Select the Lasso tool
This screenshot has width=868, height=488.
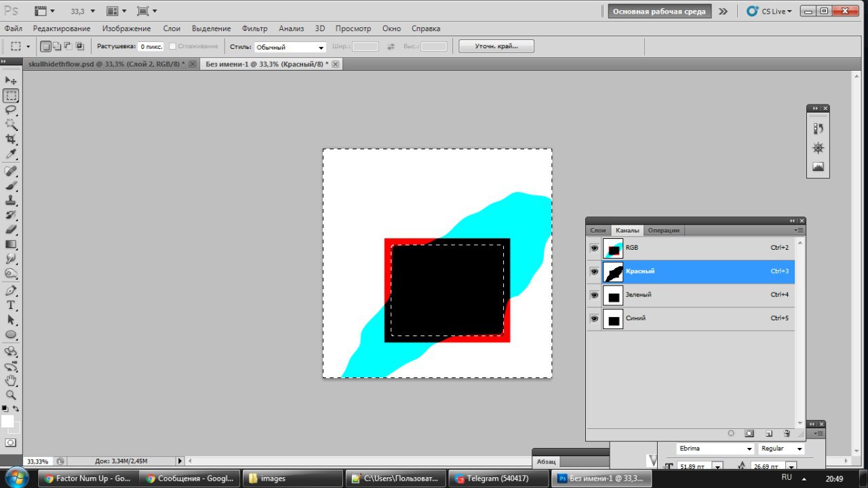tap(11, 110)
